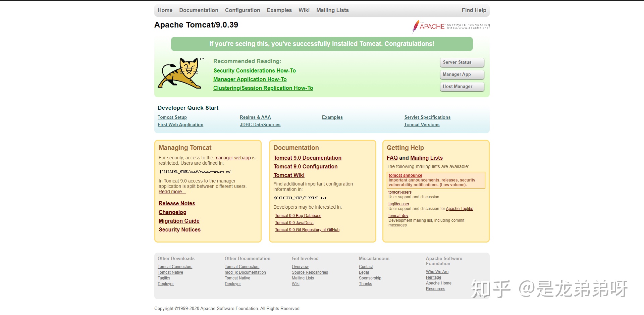Visit the Realms & AAA link
Image resolution: width=644 pixels, height=315 pixels.
point(255,117)
